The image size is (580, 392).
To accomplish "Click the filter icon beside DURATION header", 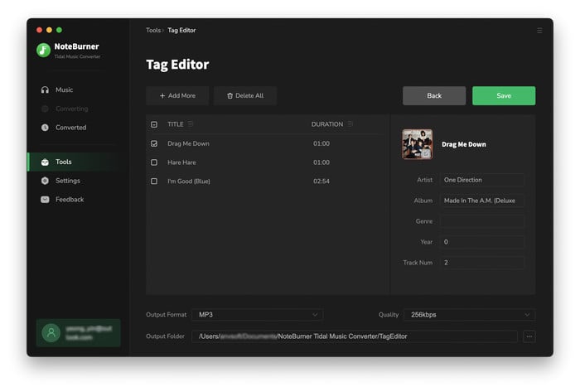I will tap(350, 124).
